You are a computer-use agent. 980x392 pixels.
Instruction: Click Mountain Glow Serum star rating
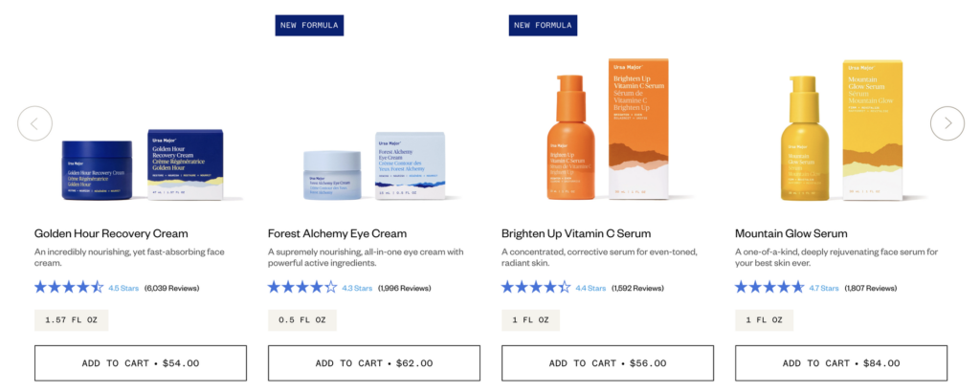click(769, 288)
